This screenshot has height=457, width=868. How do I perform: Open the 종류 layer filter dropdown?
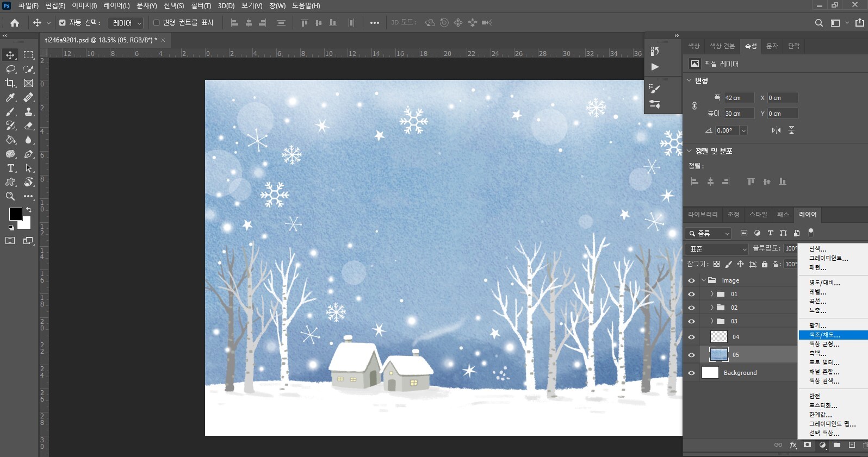pos(708,234)
